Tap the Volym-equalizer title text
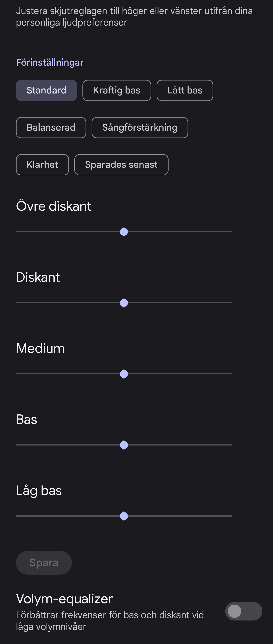 click(x=64, y=599)
